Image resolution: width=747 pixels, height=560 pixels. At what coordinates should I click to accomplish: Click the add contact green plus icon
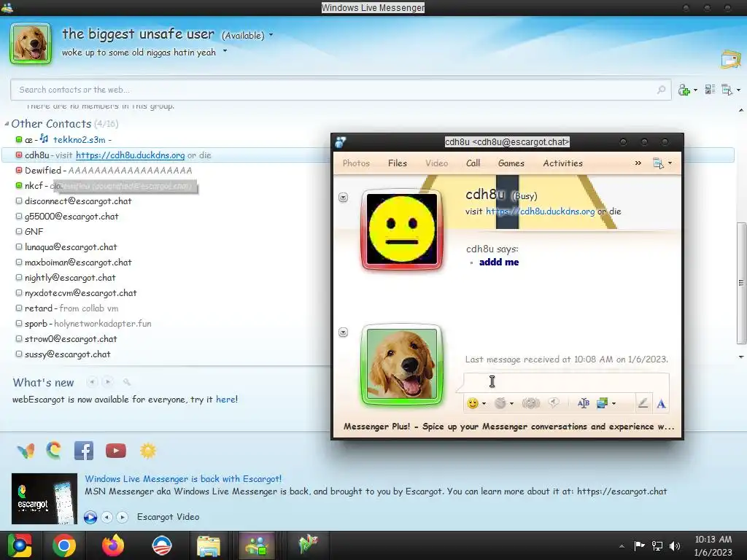click(x=684, y=90)
